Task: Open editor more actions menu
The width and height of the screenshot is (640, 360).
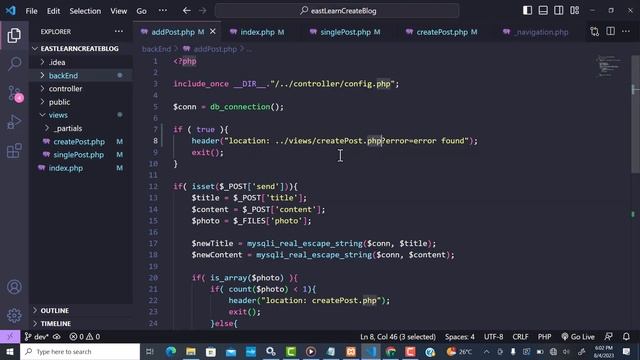Action: pyautogui.click(x=626, y=31)
